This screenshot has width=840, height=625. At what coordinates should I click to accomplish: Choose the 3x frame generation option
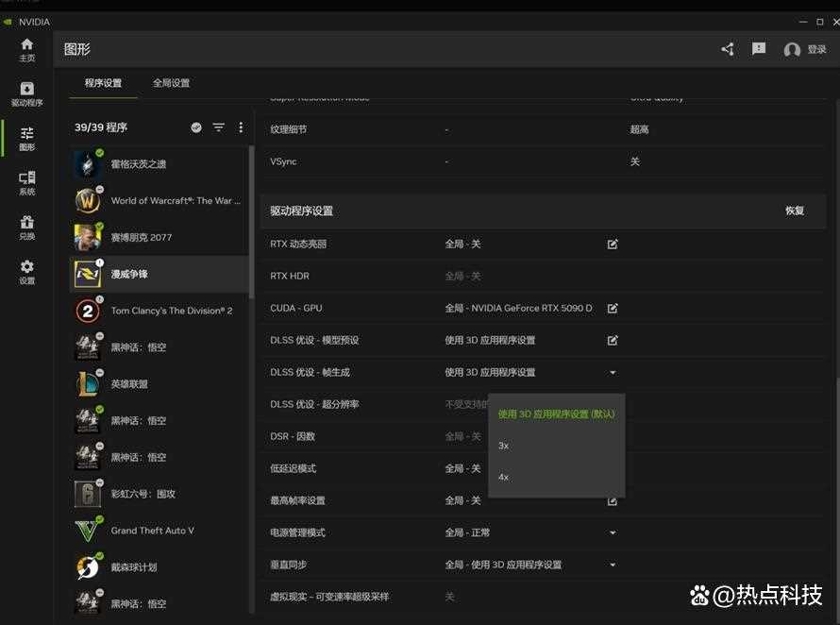pos(504,446)
